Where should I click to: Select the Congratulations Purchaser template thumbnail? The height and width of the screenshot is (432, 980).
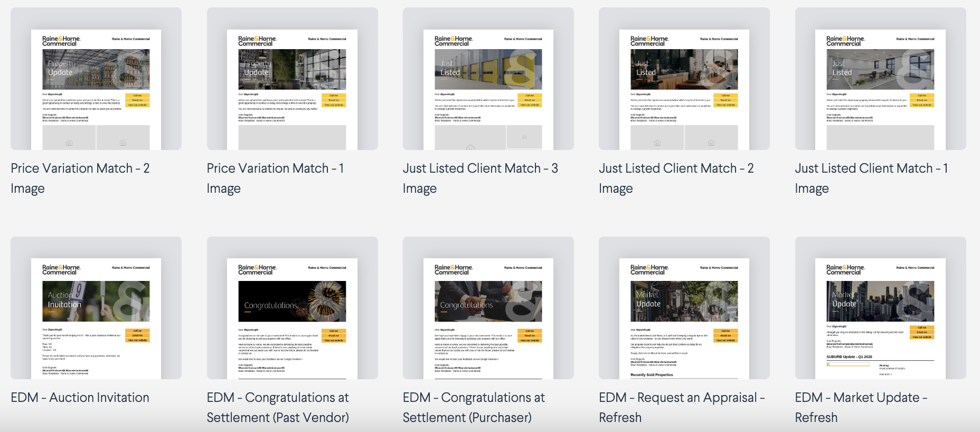[488, 308]
